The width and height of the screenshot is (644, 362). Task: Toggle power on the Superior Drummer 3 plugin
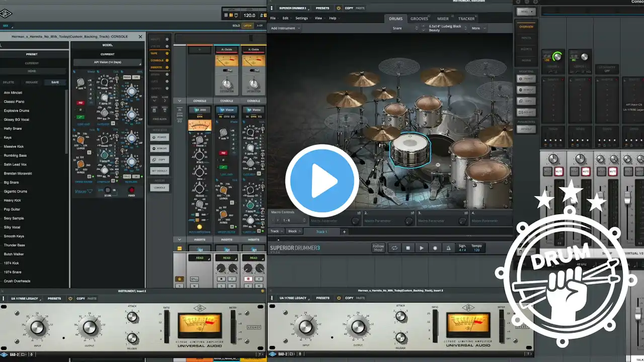tap(339, 8)
